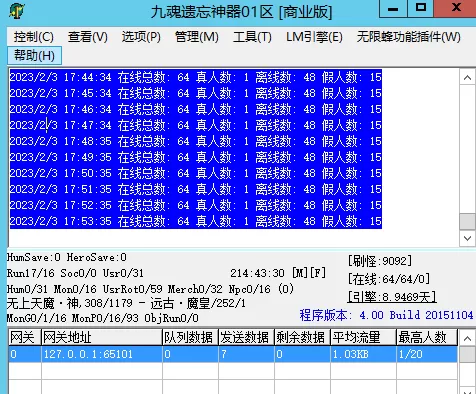Maximize the 九魂遗忘神器01区 window
Image resolution: width=476 pixels, height=394 pixels.
tap(421, 8)
